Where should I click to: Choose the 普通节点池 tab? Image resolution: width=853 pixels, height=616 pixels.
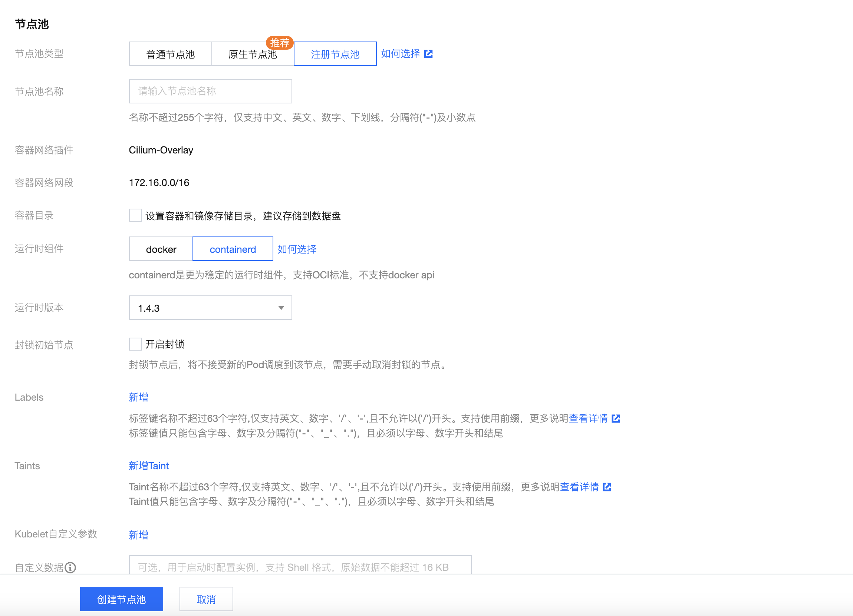[x=170, y=54]
